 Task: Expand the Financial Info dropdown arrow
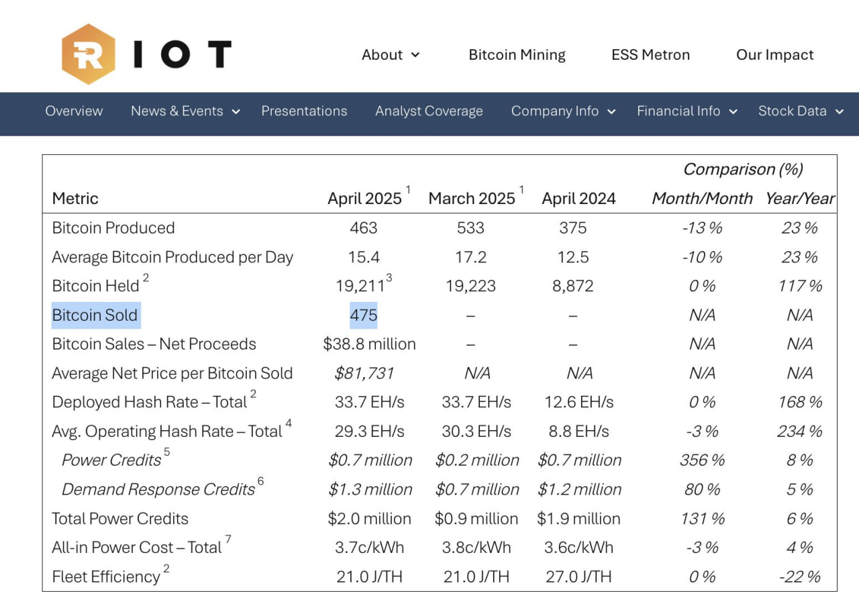[733, 112]
